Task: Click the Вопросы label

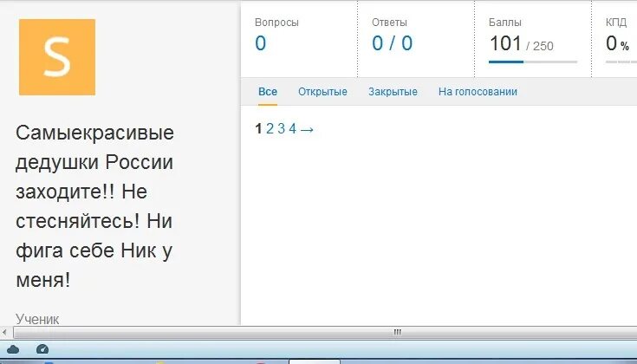Action: (x=276, y=23)
